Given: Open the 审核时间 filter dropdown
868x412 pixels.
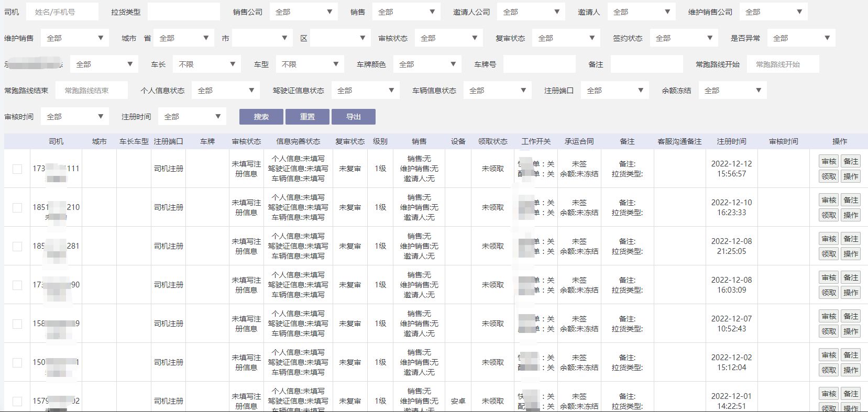Looking at the screenshot, I should coord(75,116).
